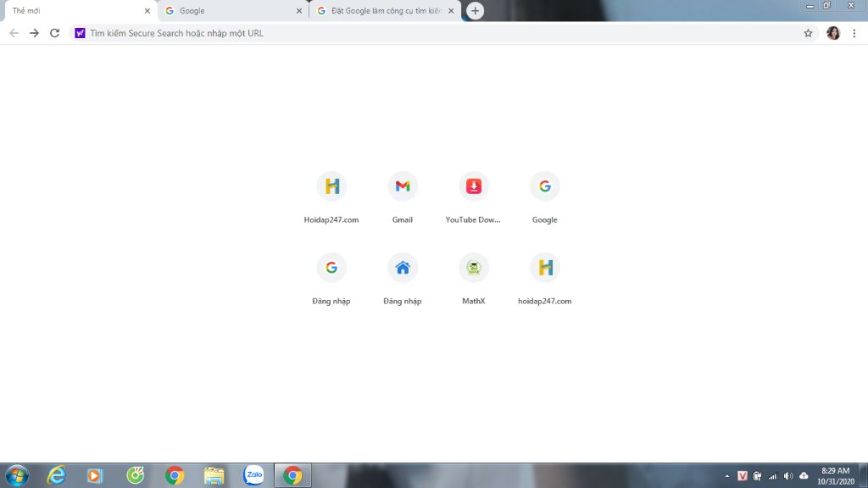Select the Thẻ mới tab
This screenshot has height=488, width=868.
click(x=81, y=11)
